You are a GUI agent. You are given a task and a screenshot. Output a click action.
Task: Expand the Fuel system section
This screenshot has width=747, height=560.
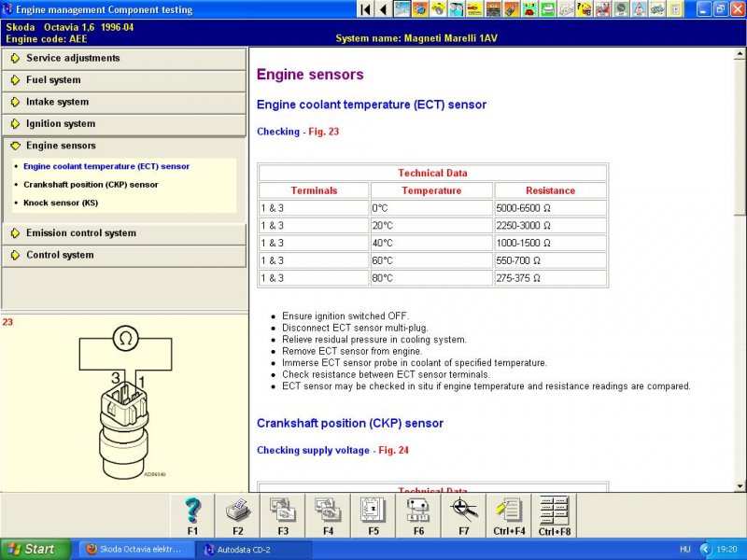124,80
